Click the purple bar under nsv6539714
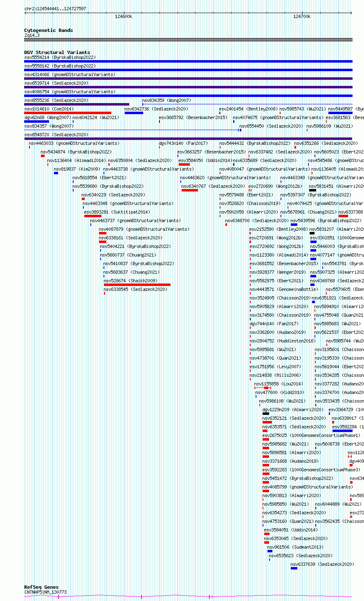The height and width of the screenshot is (601, 364). [189, 87]
